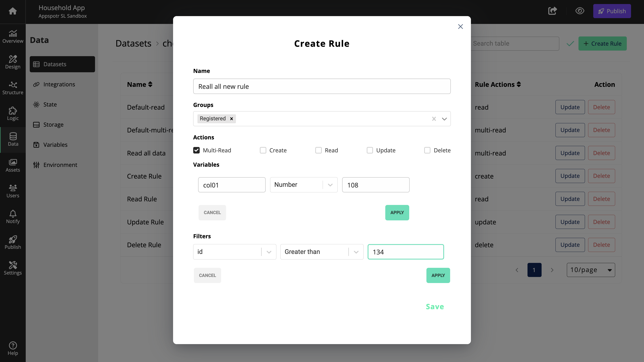The width and height of the screenshot is (644, 362).
Task: Clear all selected groups
Action: (x=434, y=119)
